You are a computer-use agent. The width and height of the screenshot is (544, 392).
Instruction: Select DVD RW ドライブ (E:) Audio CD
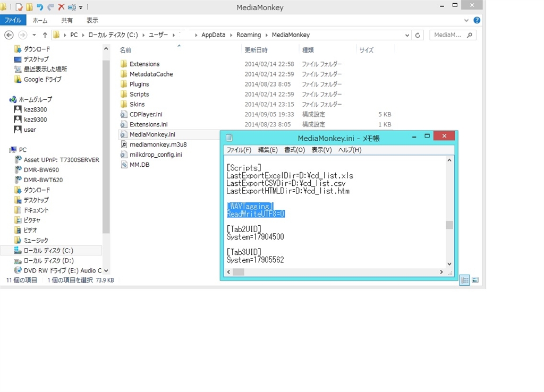point(57,270)
